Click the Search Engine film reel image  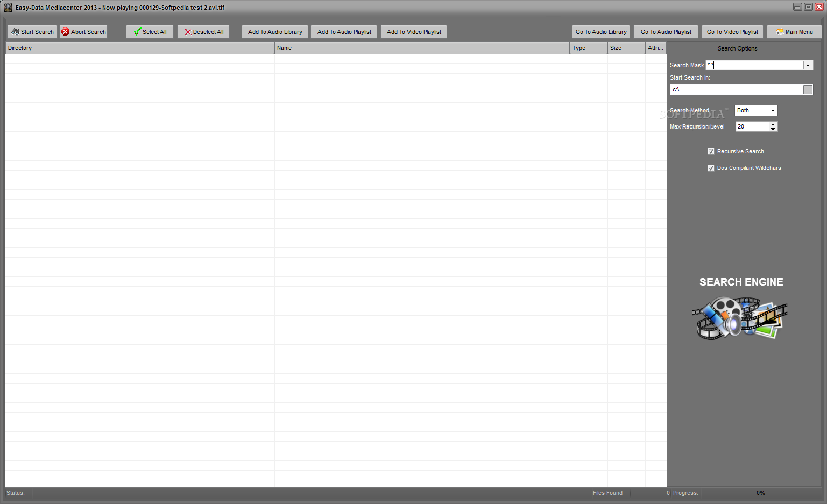coord(740,318)
